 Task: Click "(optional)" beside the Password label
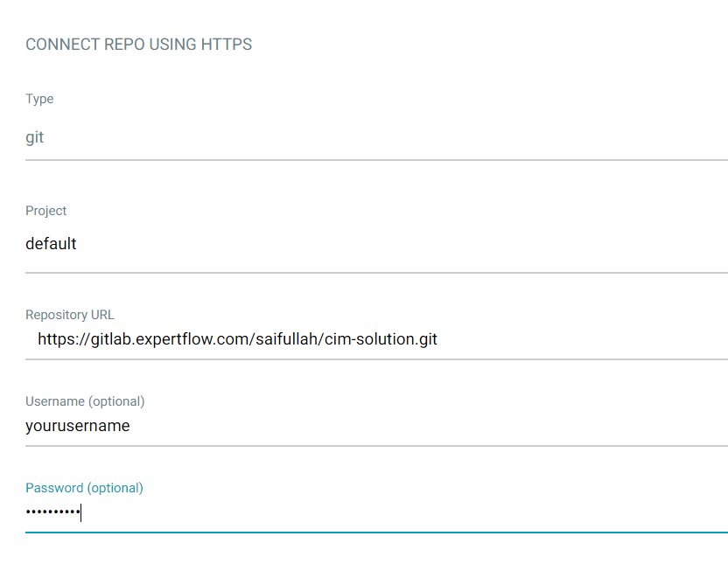115,488
